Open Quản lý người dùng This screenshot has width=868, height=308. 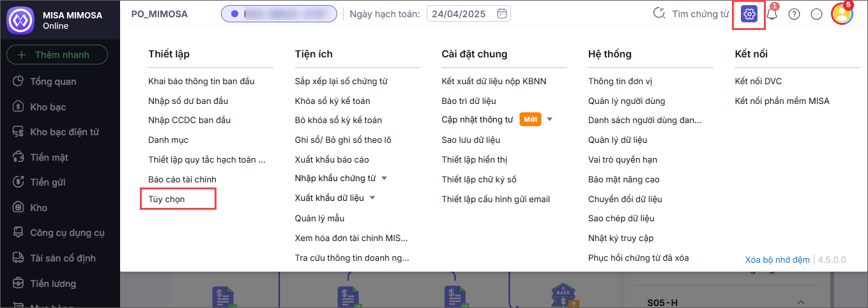(x=627, y=101)
